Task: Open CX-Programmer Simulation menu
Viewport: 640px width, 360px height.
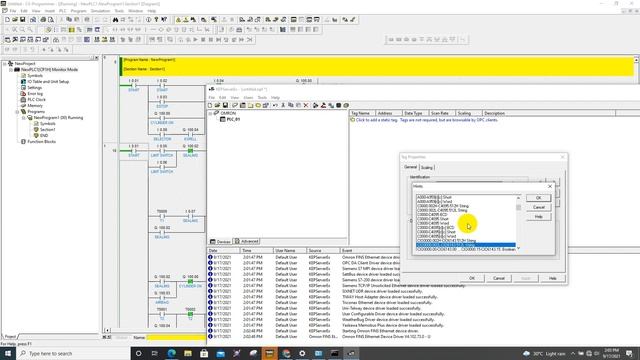Action: (x=100, y=11)
